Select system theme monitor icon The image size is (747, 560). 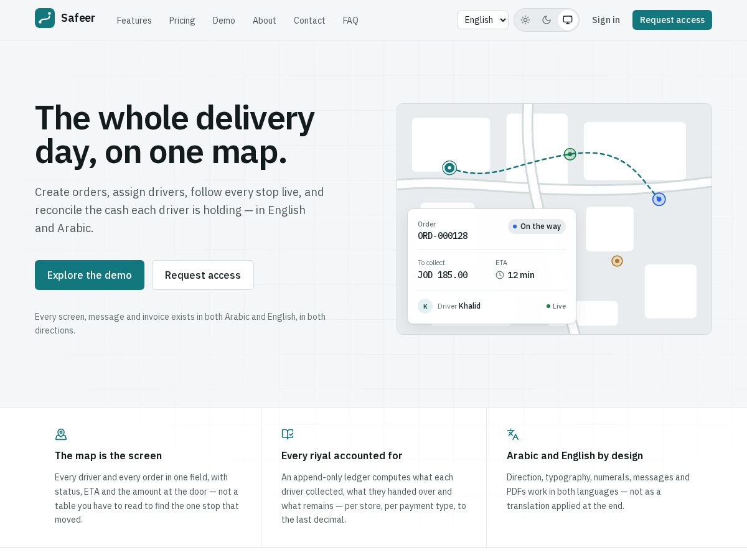point(568,20)
